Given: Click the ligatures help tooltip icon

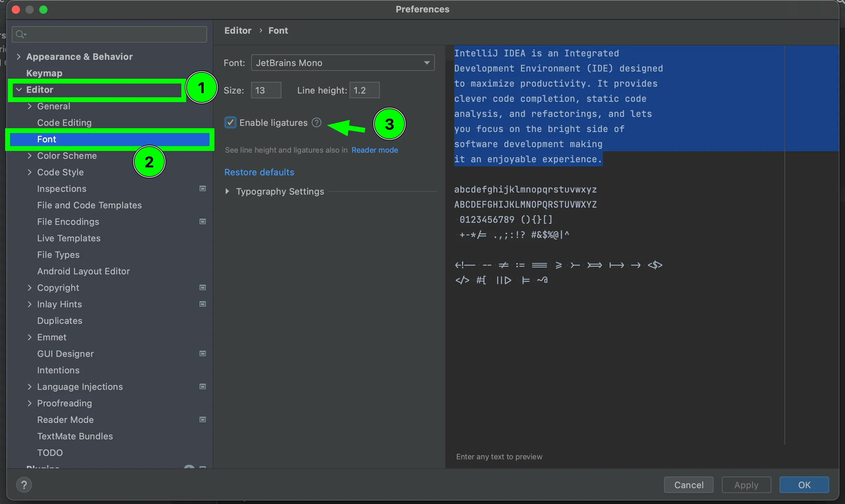Looking at the screenshot, I should click(x=316, y=122).
